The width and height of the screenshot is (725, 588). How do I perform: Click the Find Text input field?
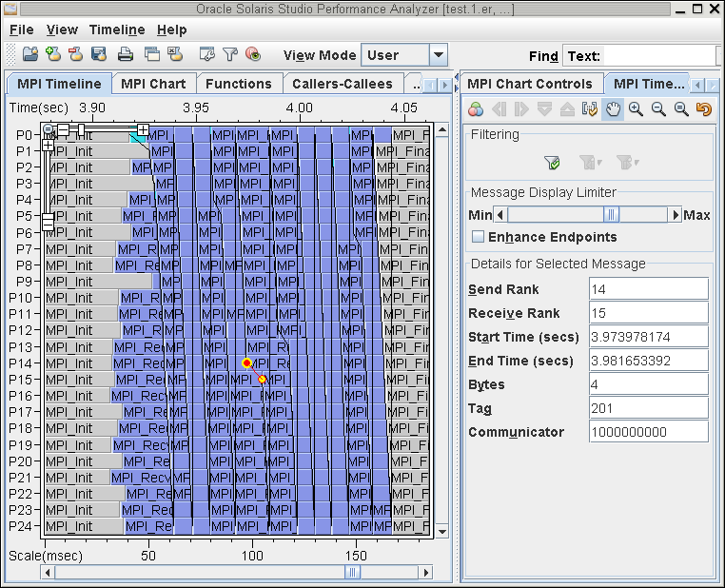661,56
